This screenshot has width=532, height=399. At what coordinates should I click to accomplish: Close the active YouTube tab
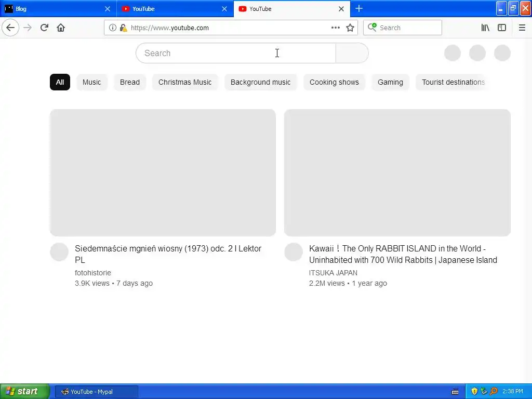pyautogui.click(x=341, y=9)
